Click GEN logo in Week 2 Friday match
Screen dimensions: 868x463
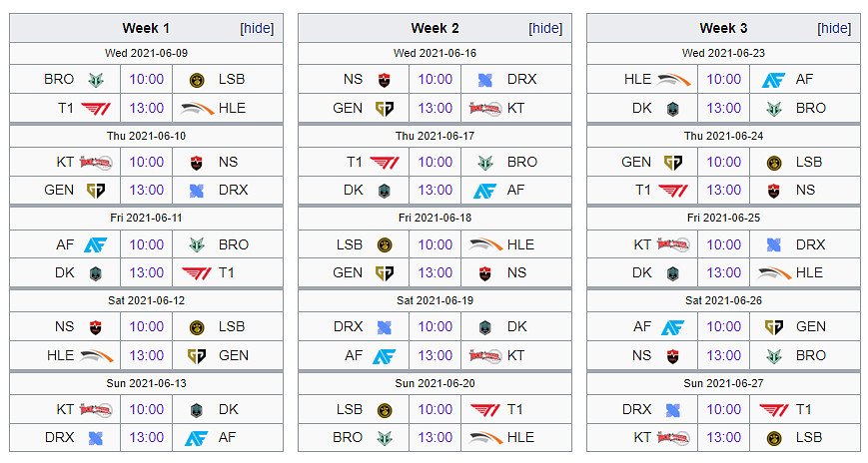[x=385, y=272]
